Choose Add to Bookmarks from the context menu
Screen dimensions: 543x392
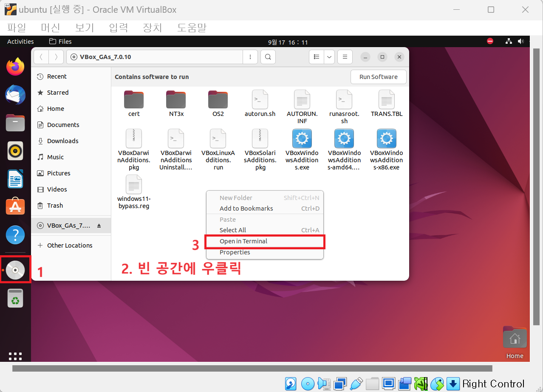[x=265, y=209]
